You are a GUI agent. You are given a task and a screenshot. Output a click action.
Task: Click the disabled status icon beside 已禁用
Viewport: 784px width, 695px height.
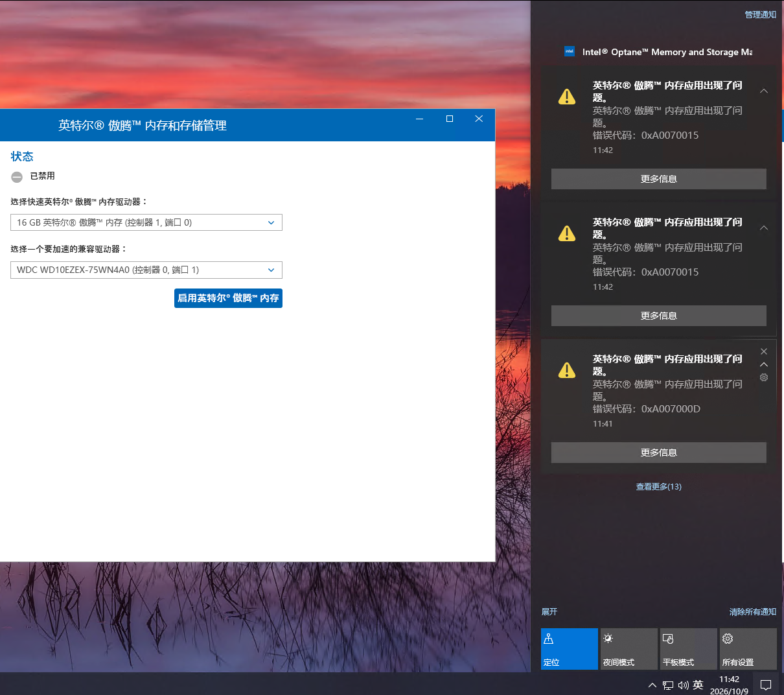pyautogui.click(x=17, y=177)
